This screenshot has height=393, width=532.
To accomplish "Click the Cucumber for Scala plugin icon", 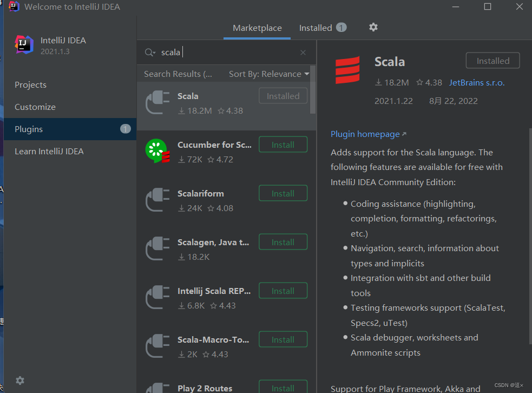I will point(157,152).
